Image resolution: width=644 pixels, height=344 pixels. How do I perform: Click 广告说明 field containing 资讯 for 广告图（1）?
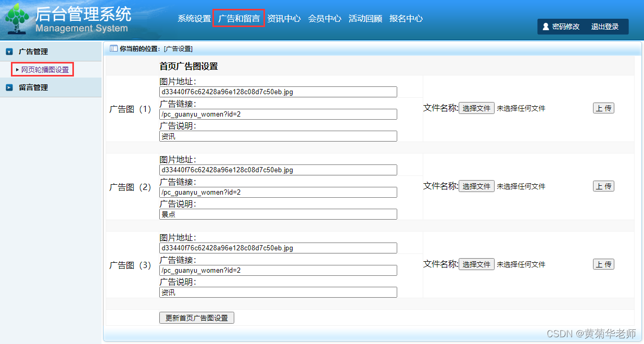pyautogui.click(x=278, y=136)
